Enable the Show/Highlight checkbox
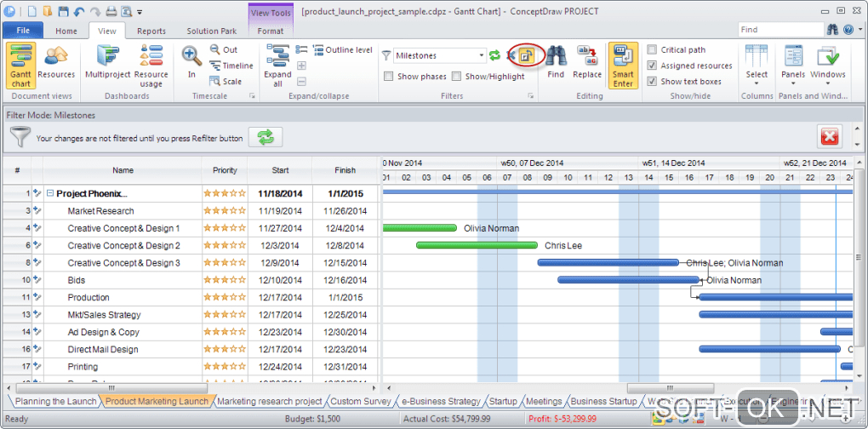This screenshot has width=868, height=429. tap(456, 77)
